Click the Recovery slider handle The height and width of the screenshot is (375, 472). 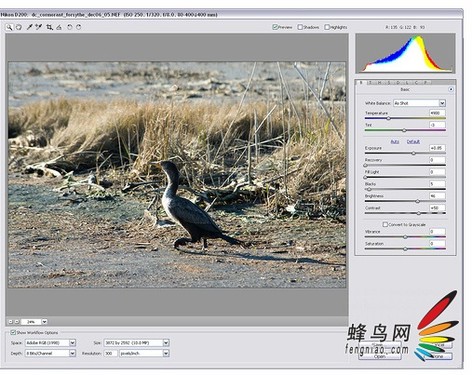(x=365, y=165)
